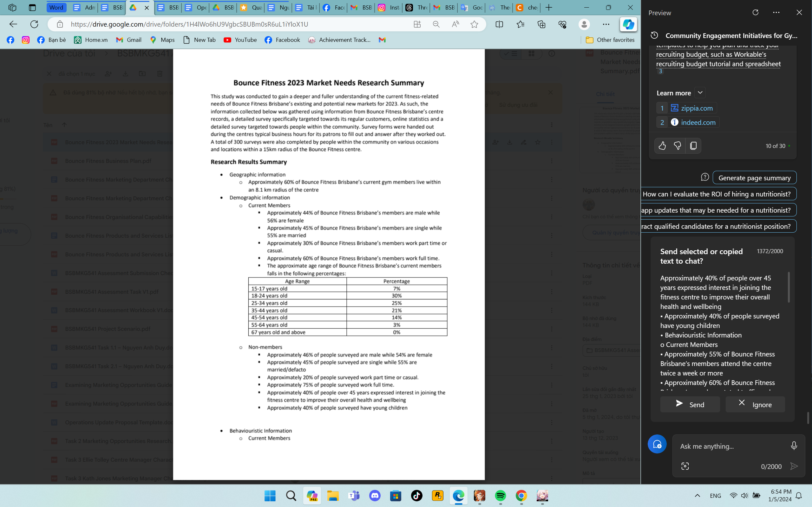
Task: Give thumbs up to the Copilot response
Action: [663, 145]
